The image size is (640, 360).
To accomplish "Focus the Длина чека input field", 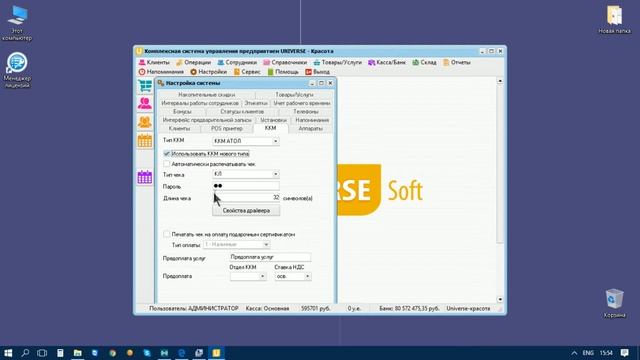I will point(246,198).
